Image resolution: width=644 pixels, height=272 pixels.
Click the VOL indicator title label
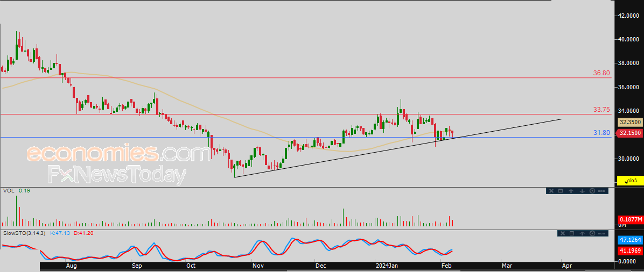(x=8, y=191)
